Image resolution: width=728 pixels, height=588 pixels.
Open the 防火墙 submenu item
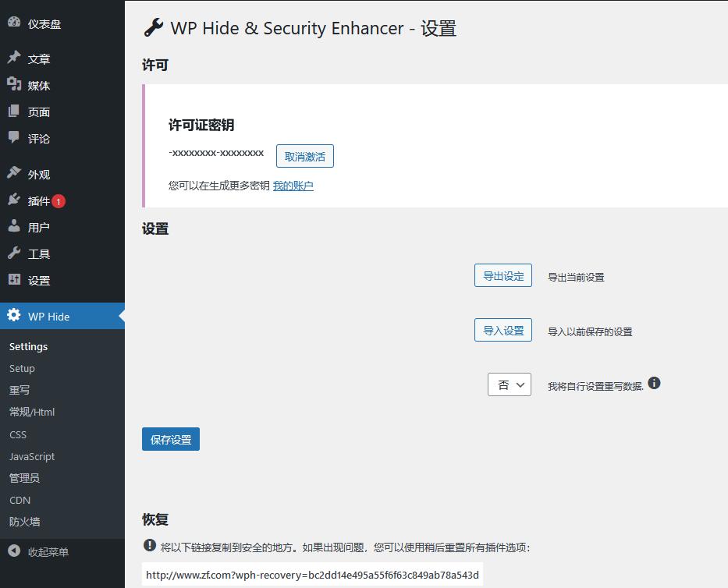[x=24, y=522]
